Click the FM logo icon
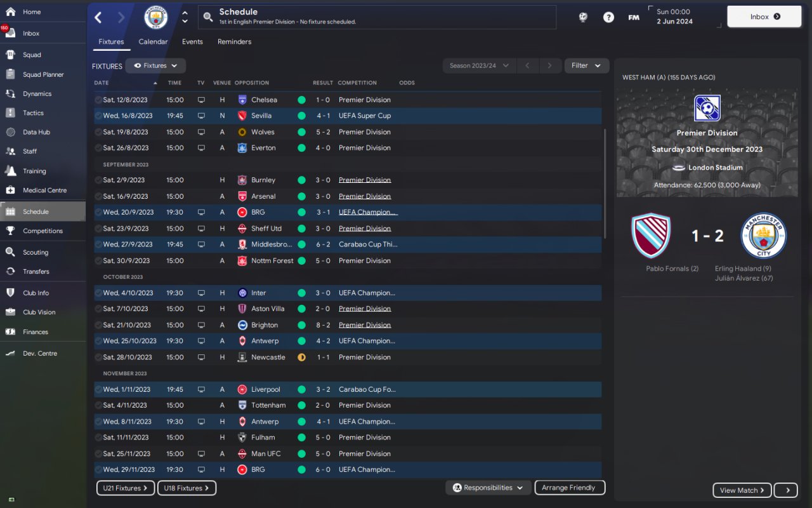 (x=634, y=17)
